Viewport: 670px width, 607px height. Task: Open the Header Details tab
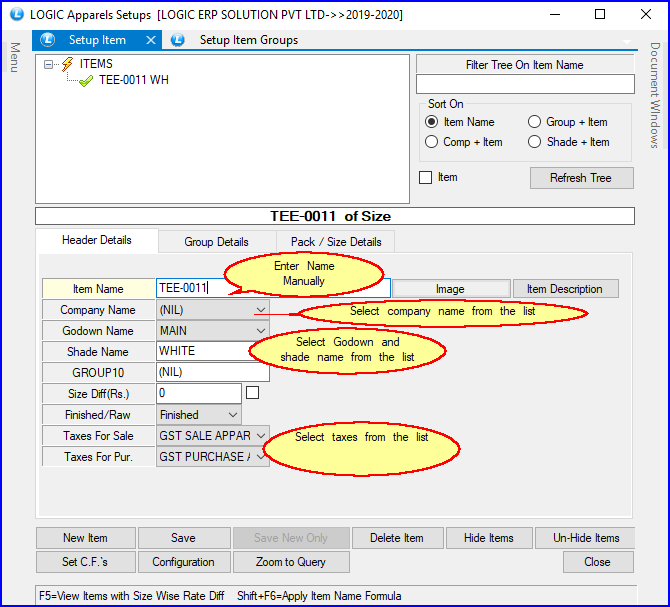(x=97, y=240)
